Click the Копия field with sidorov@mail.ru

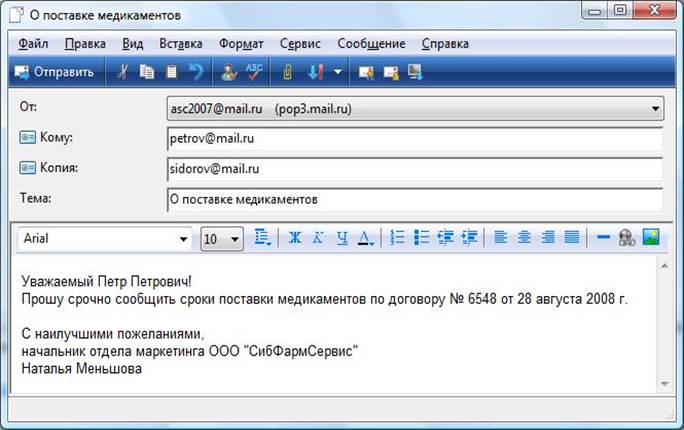pos(415,169)
